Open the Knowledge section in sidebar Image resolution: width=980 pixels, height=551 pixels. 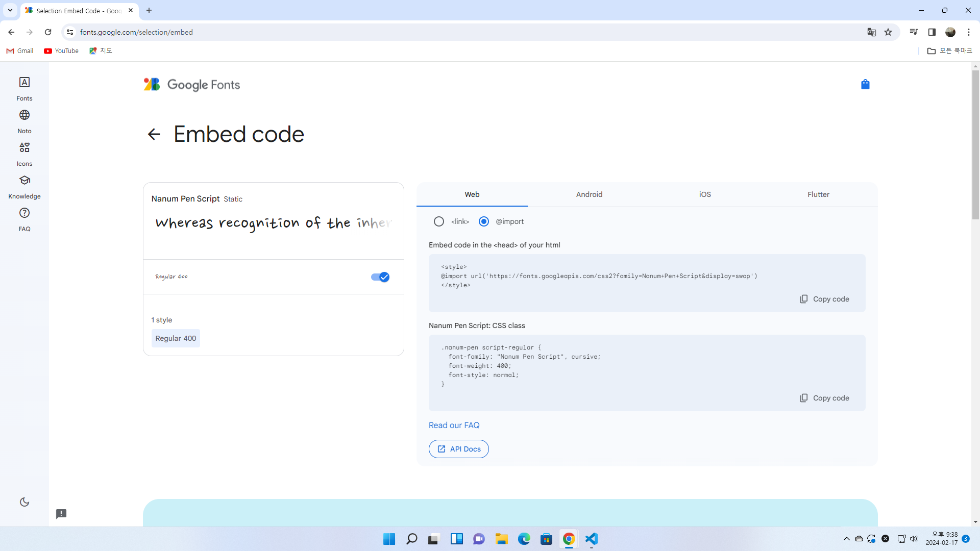24,187
